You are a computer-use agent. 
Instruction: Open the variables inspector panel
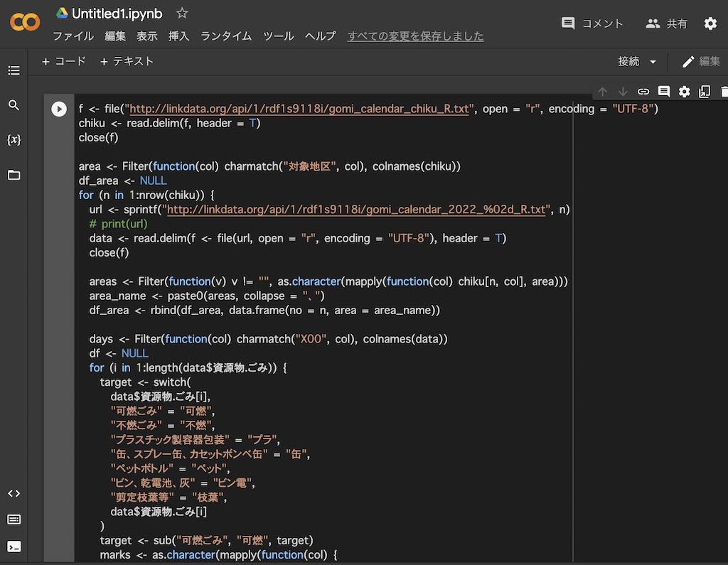14,140
